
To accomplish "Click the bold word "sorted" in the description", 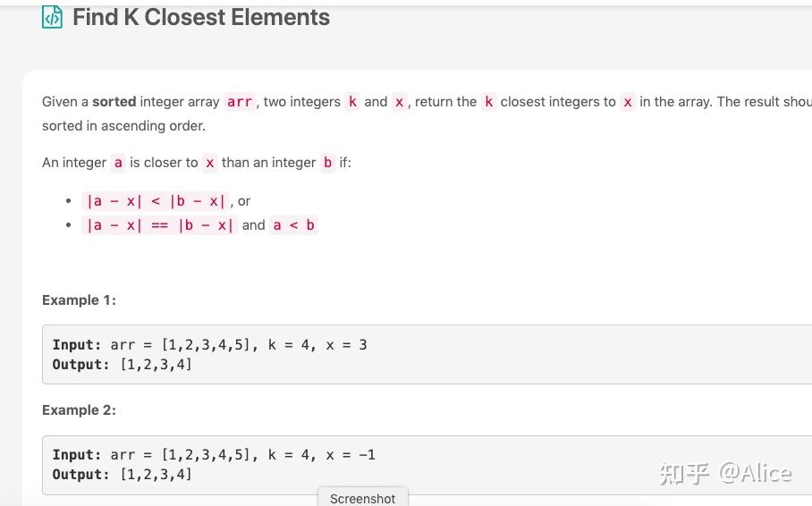I will [114, 102].
